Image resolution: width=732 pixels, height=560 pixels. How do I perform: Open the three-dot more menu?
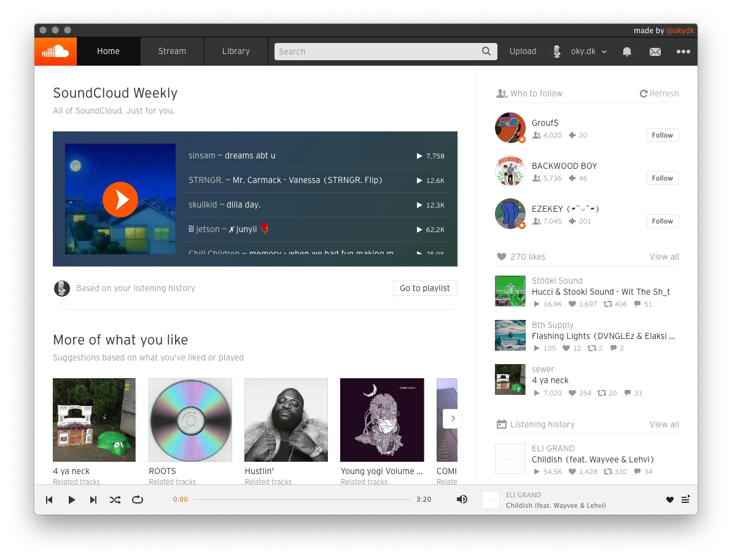click(683, 52)
